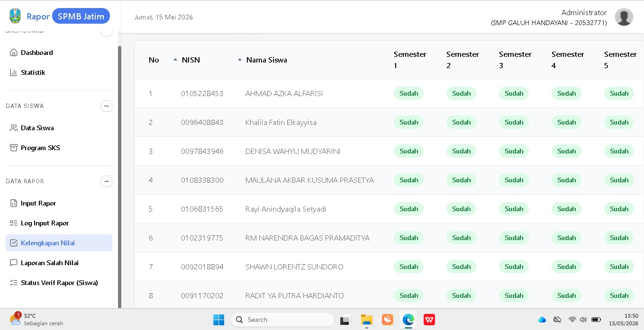The width and height of the screenshot is (644, 330).
Task: Open the weather widget showing 32°C
Action: pos(37,320)
